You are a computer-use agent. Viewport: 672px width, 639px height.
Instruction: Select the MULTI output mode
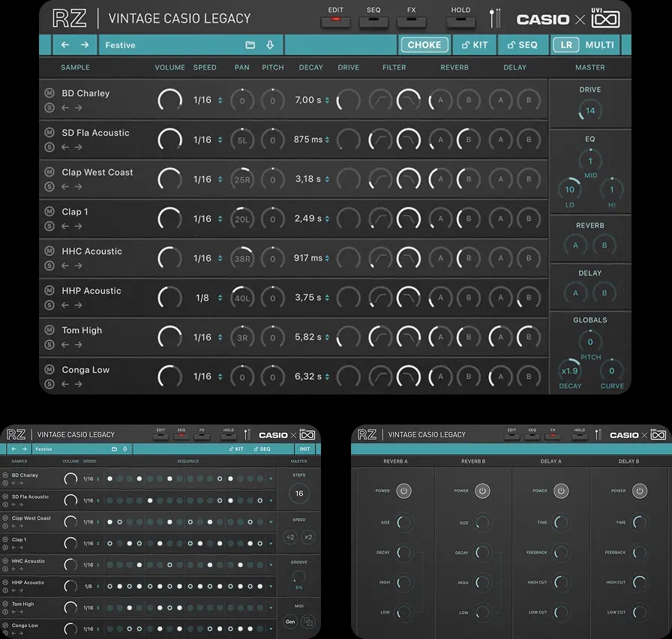tap(599, 45)
